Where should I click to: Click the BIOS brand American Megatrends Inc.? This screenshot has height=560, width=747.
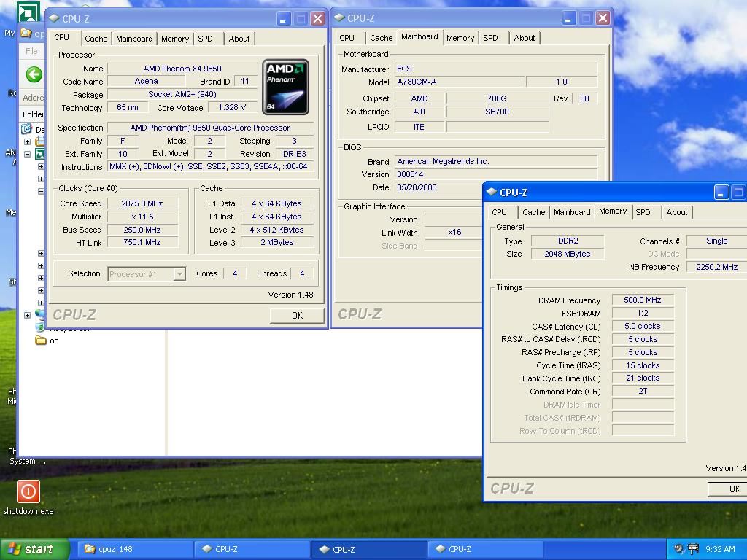pos(495,161)
